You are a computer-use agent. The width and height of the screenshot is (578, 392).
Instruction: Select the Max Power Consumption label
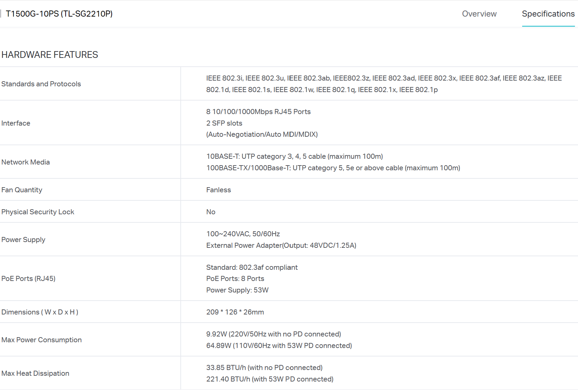[42, 340]
